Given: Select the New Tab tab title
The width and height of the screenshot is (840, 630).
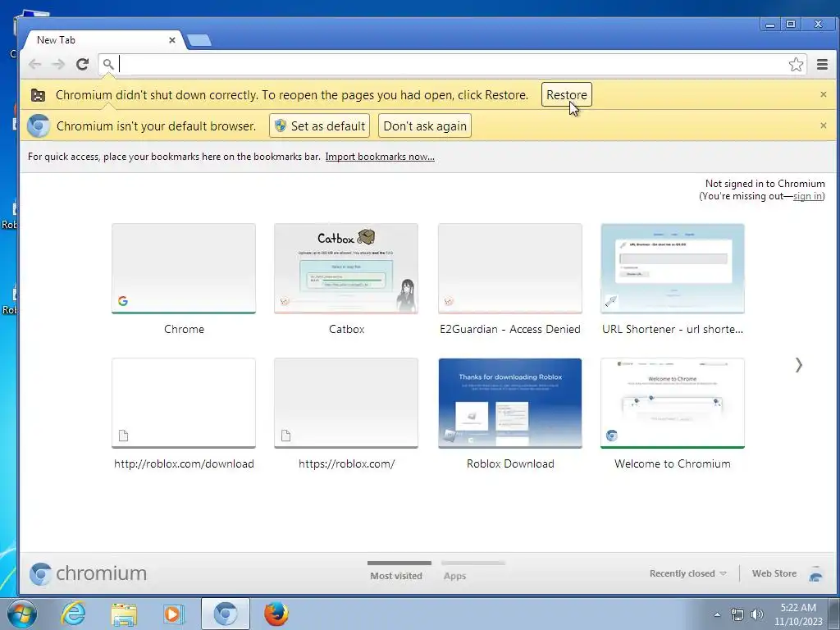Looking at the screenshot, I should click(x=56, y=40).
